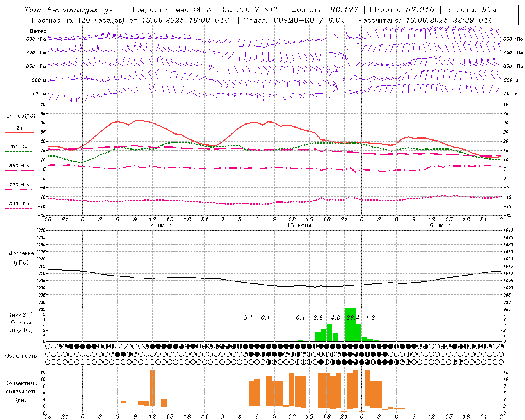Click the (мм/1ч.) precipitation unit label
This screenshot has width=525, height=420.
(21, 330)
